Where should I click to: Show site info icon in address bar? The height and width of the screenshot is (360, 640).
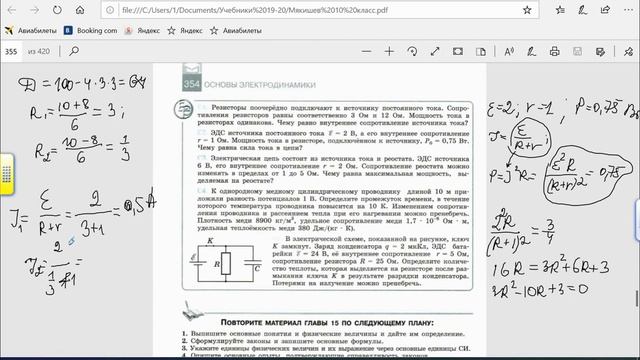[110, 10]
